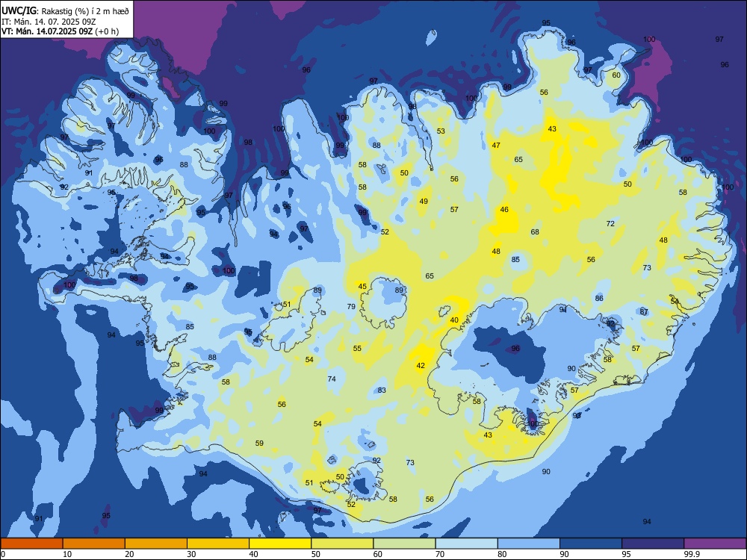Click the legend tick label '20'

pos(129,554)
